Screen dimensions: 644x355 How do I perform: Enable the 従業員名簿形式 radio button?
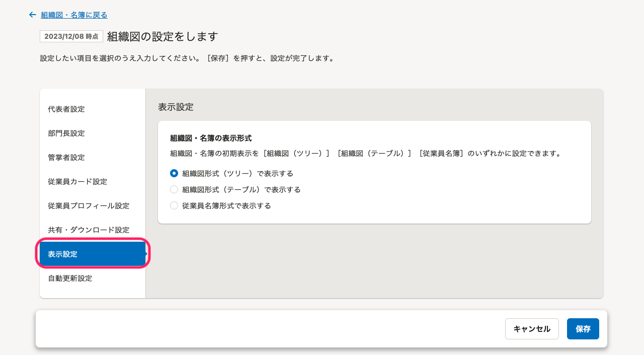pyautogui.click(x=174, y=206)
